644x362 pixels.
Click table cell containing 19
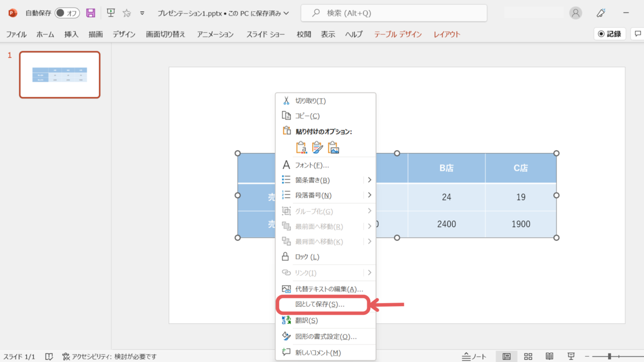pyautogui.click(x=521, y=197)
